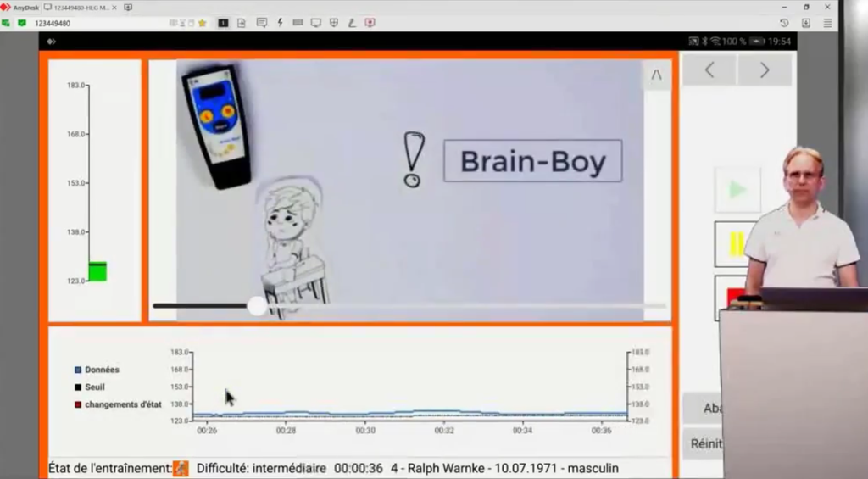
Task: Mark remote address as favorite star
Action: [202, 23]
